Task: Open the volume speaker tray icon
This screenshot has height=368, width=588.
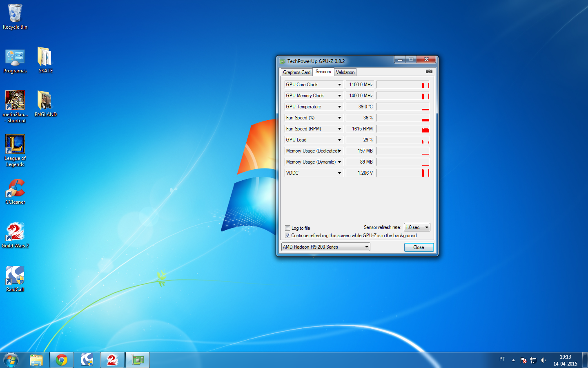Action: tap(543, 360)
